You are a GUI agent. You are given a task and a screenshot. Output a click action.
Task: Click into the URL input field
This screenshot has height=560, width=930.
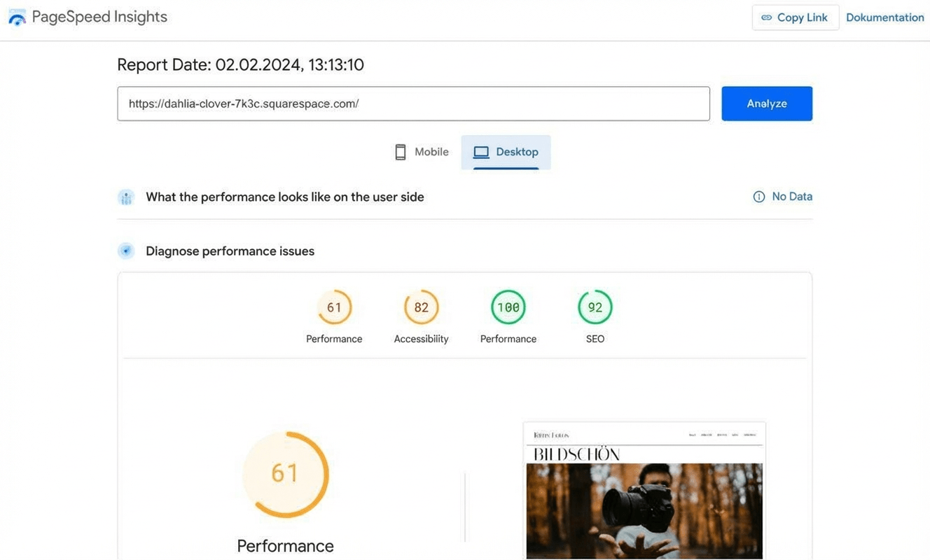tap(413, 104)
